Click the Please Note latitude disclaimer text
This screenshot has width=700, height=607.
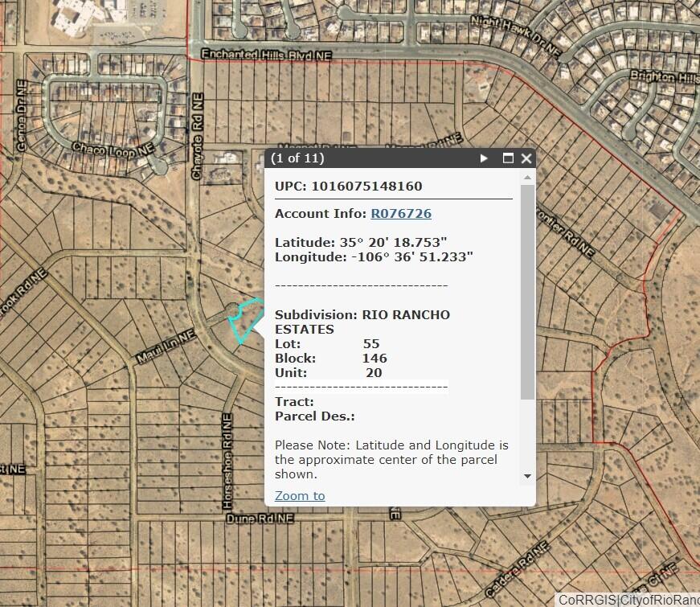point(391,460)
